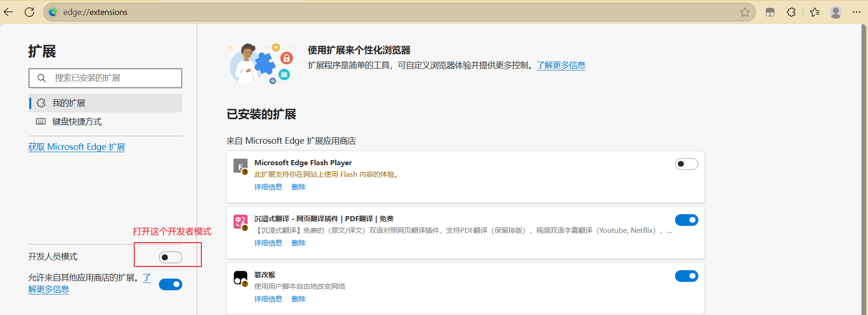Click the 已安装的扩展 heading
868x315 pixels.
pyautogui.click(x=262, y=114)
